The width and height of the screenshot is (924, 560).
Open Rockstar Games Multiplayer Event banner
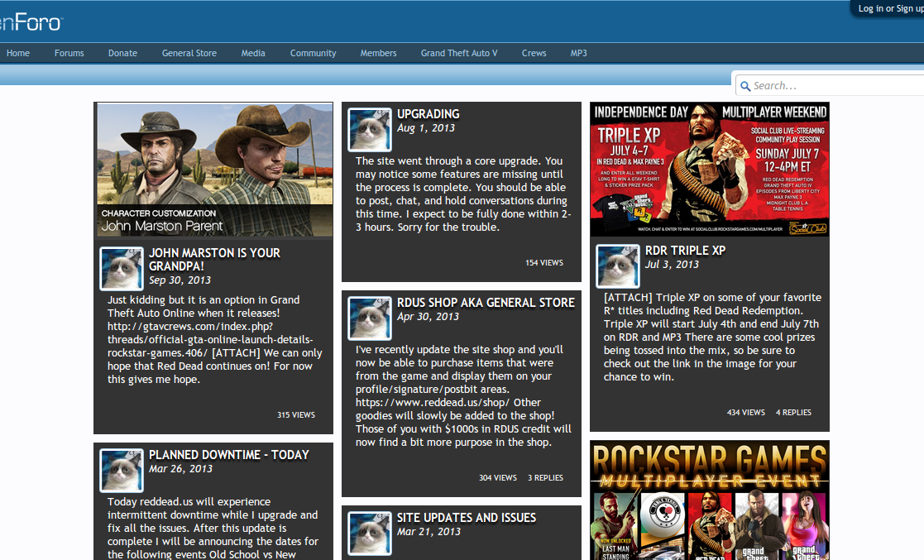[x=710, y=500]
